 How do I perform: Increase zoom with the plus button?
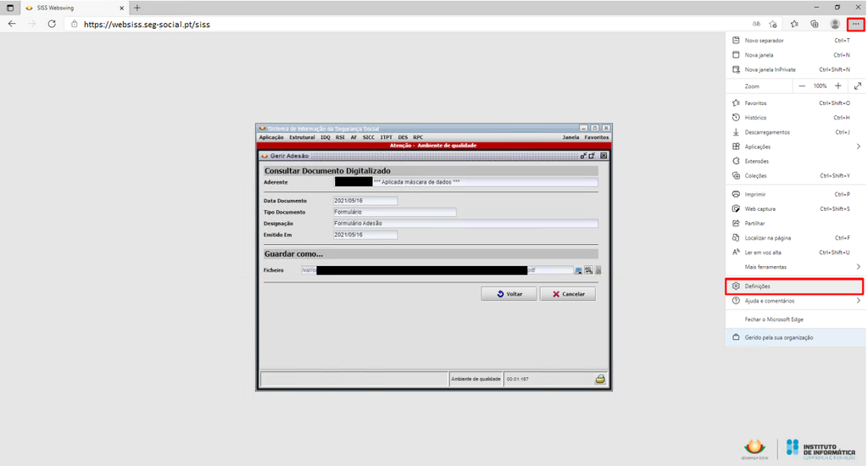[837, 86]
